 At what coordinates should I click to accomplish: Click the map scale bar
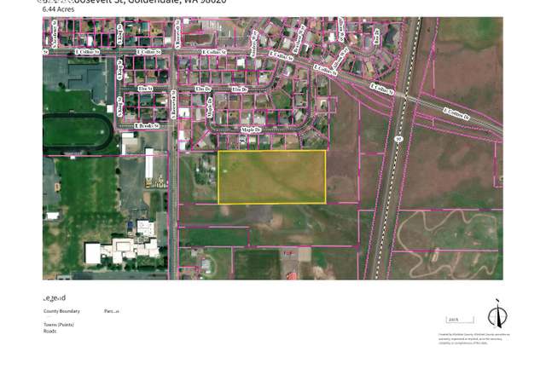pos(460,320)
